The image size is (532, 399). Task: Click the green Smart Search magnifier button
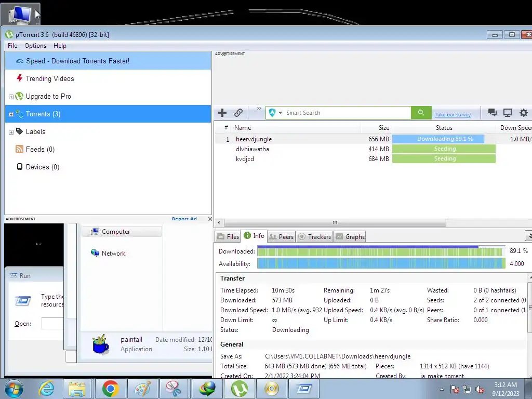tap(421, 113)
